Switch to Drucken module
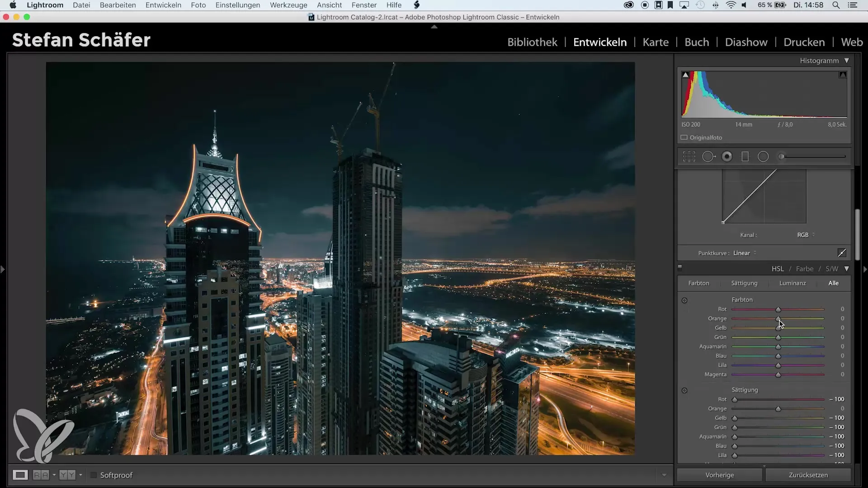Viewport: 868px width, 488px height. [804, 42]
